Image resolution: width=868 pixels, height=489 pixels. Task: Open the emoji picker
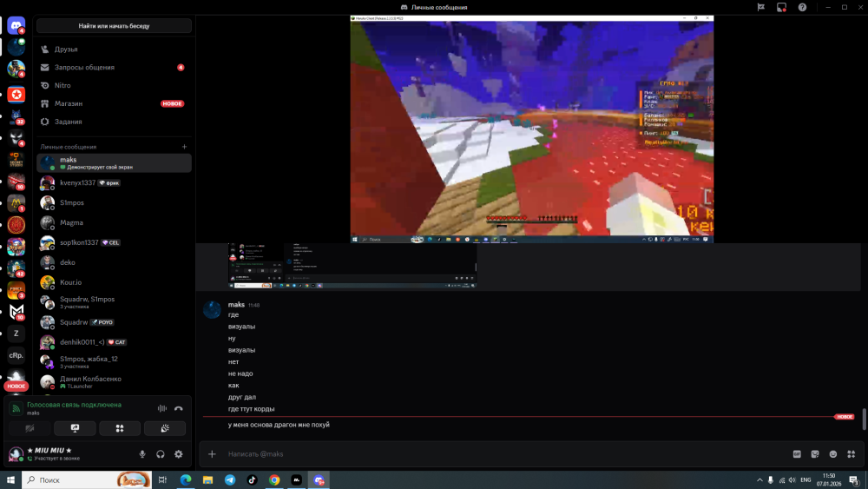point(833,454)
